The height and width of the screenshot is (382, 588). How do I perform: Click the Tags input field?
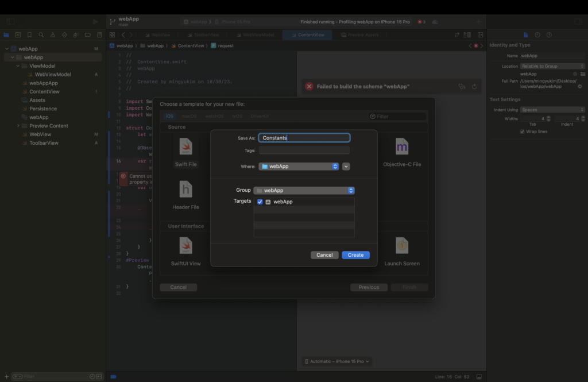304,151
